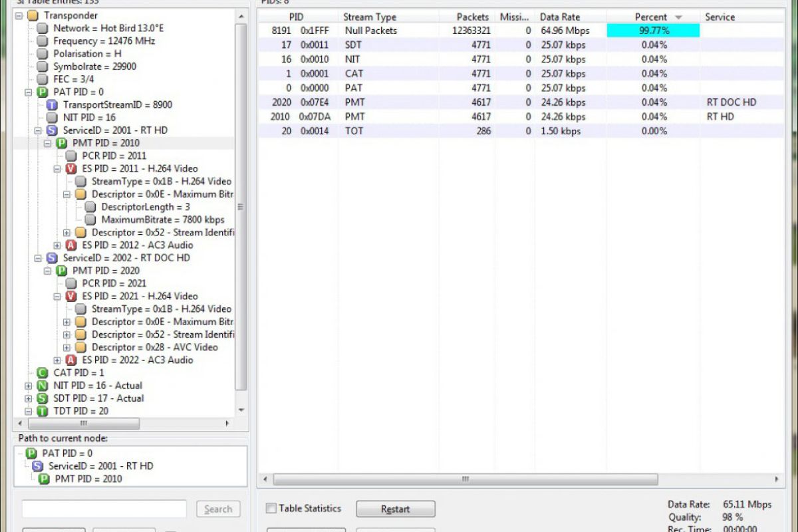
Task: Click the S icon for ServiceID 2001 RT HD
Action: point(52,130)
